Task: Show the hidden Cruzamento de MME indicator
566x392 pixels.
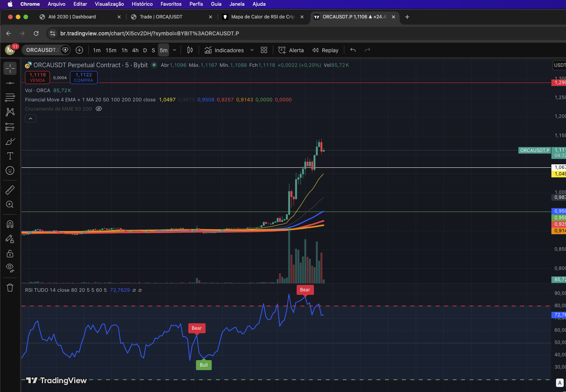Action: pyautogui.click(x=99, y=109)
